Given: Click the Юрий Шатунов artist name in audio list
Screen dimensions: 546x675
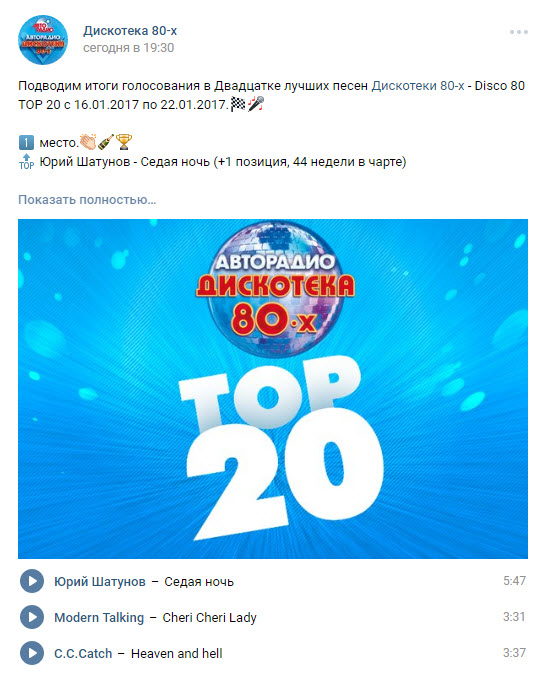Looking at the screenshot, I should click(x=100, y=582).
